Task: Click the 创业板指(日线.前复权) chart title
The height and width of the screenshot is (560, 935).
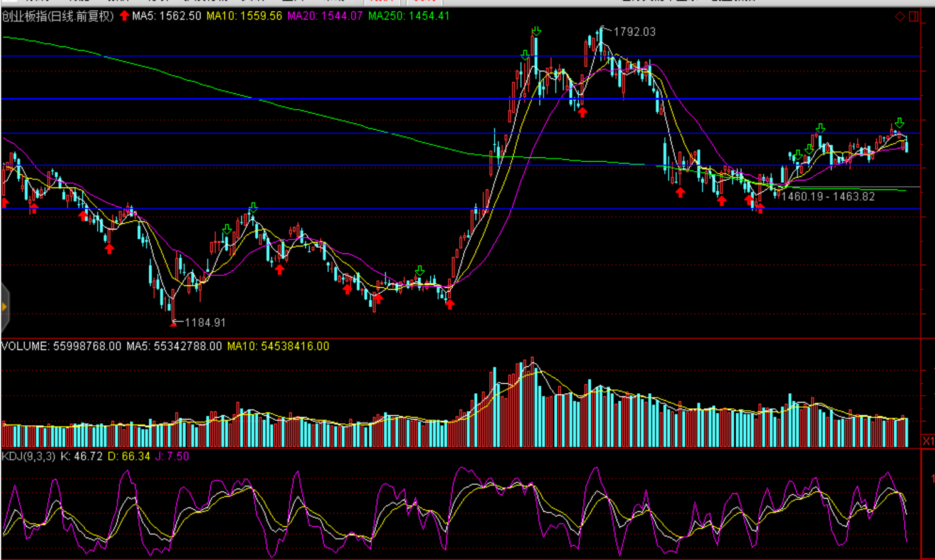Action: pos(58,16)
